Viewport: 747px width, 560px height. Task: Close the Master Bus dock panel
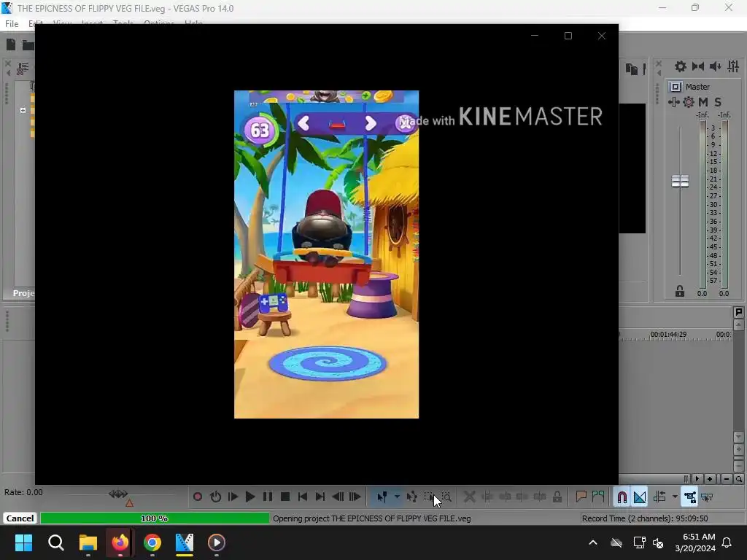pos(659,63)
